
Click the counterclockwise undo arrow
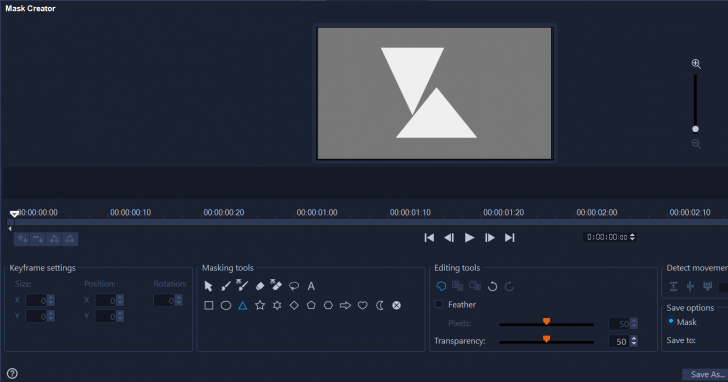pyautogui.click(x=493, y=286)
